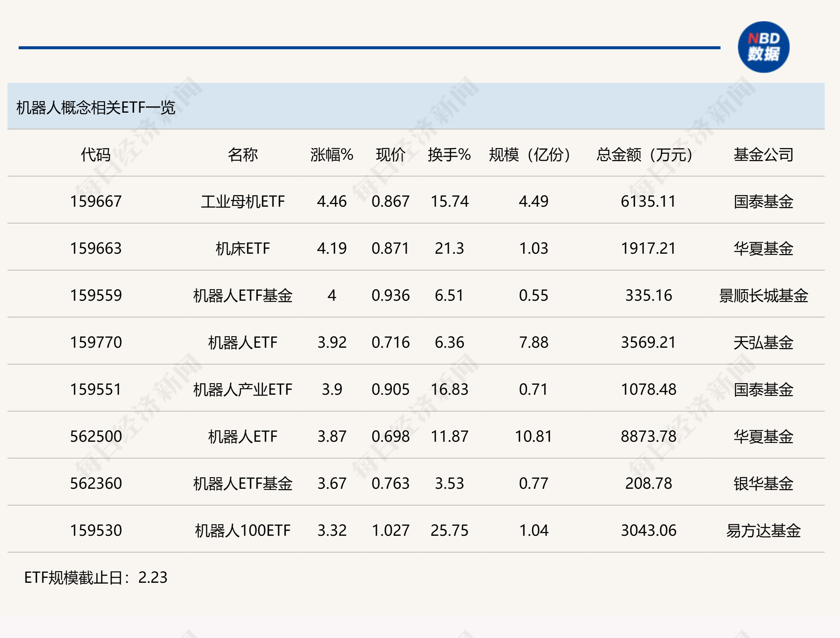Click the 景顺长城基金 company cell
The image size is (840, 638).
[763, 295]
